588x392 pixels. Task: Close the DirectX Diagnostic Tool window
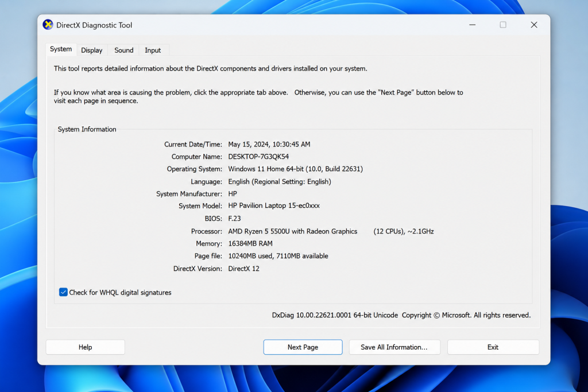pyautogui.click(x=534, y=25)
